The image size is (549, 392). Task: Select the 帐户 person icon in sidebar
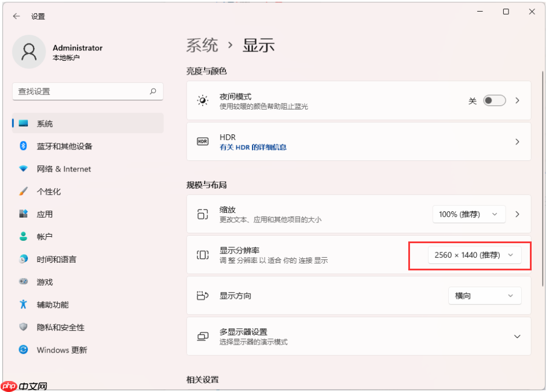click(23, 237)
